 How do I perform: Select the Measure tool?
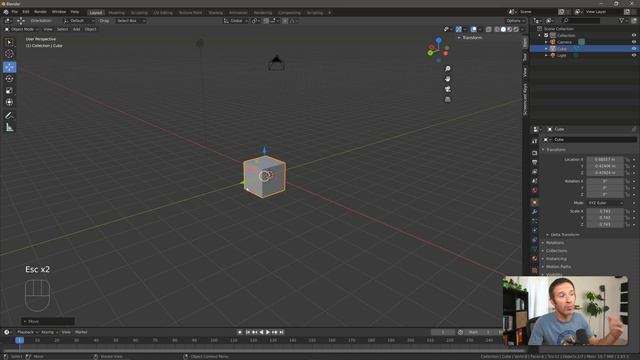(9, 128)
